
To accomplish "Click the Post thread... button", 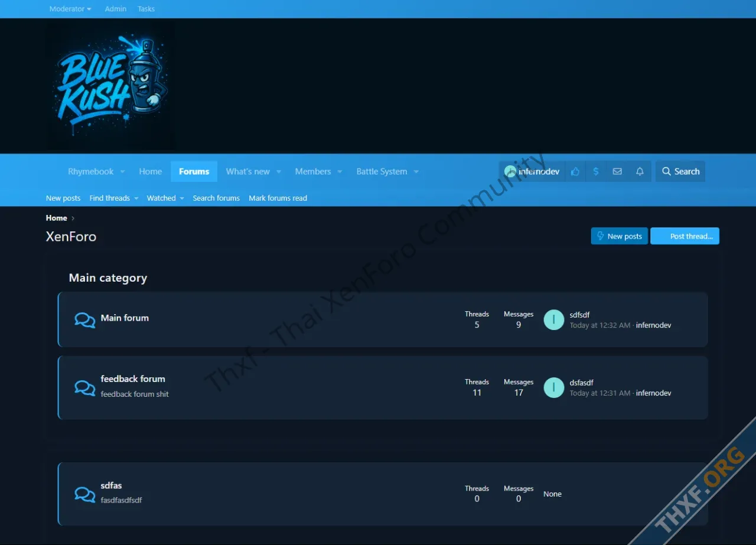I will click(x=685, y=236).
